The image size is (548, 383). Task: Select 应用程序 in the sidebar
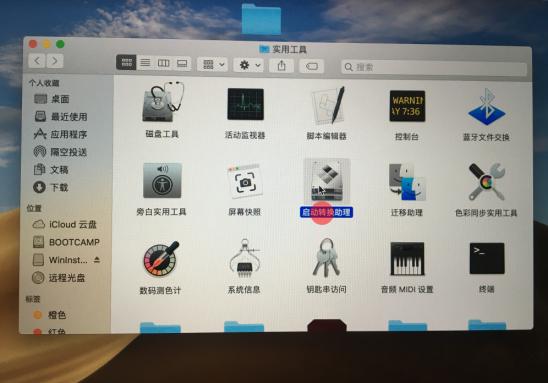60,134
